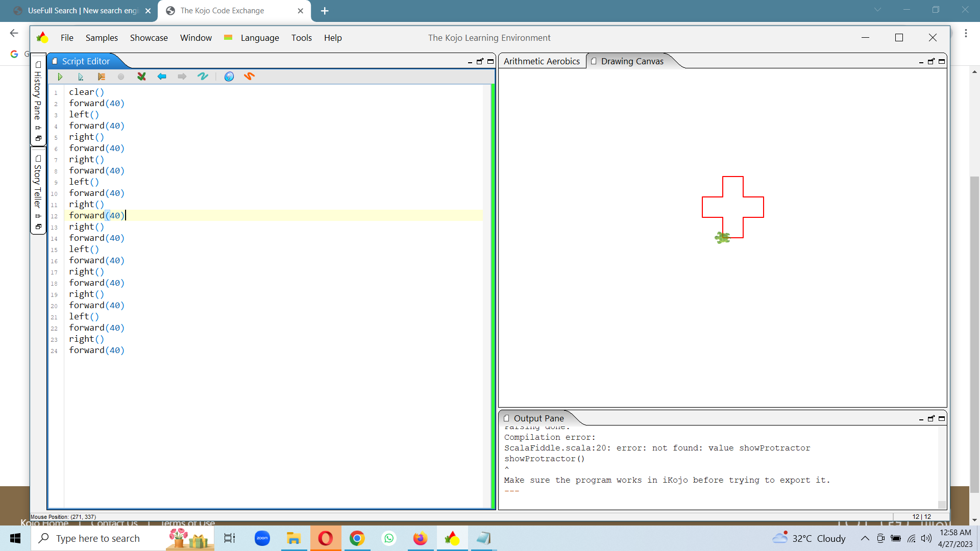980x551 pixels.
Task: Click the run-as-worksheet icon
Action: (81, 77)
